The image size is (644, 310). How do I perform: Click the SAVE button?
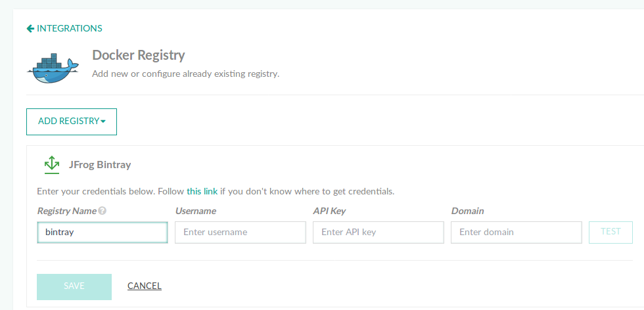[x=74, y=286]
